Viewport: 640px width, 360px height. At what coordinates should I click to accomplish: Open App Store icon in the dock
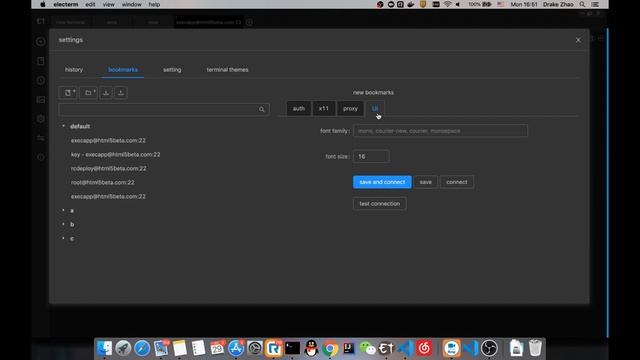(x=236, y=348)
